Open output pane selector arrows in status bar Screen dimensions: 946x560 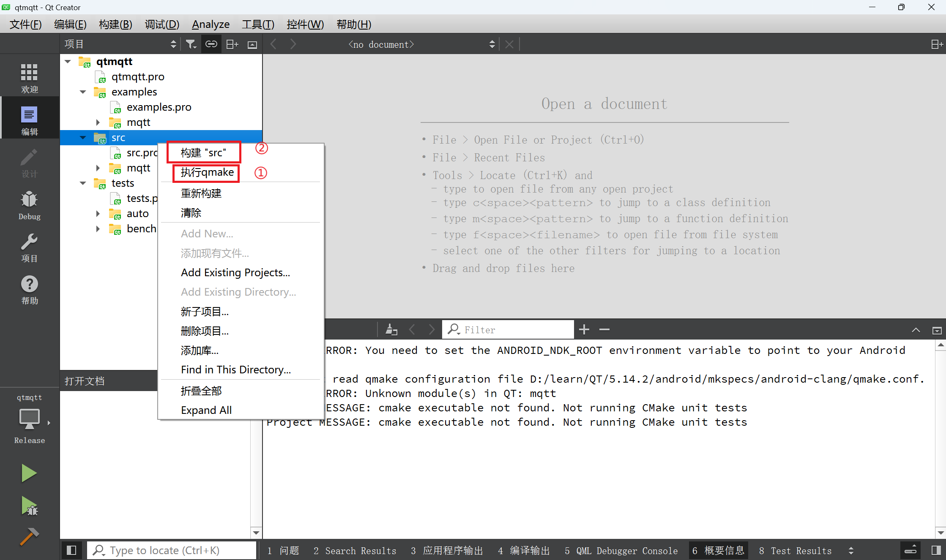click(851, 550)
